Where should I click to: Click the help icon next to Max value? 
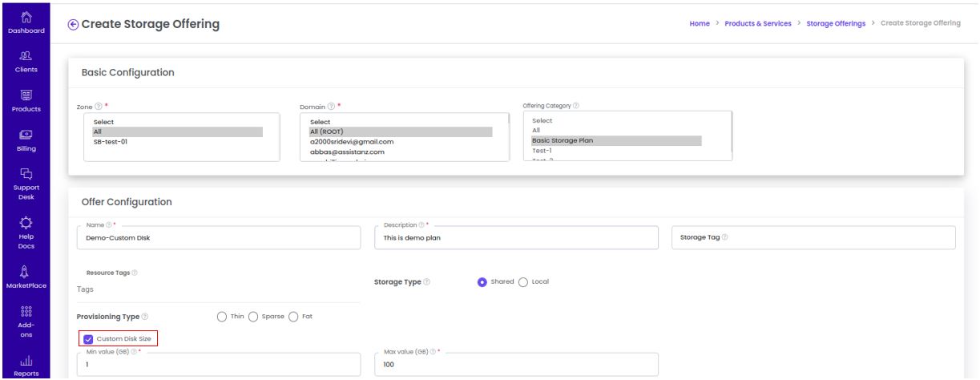pos(433,352)
